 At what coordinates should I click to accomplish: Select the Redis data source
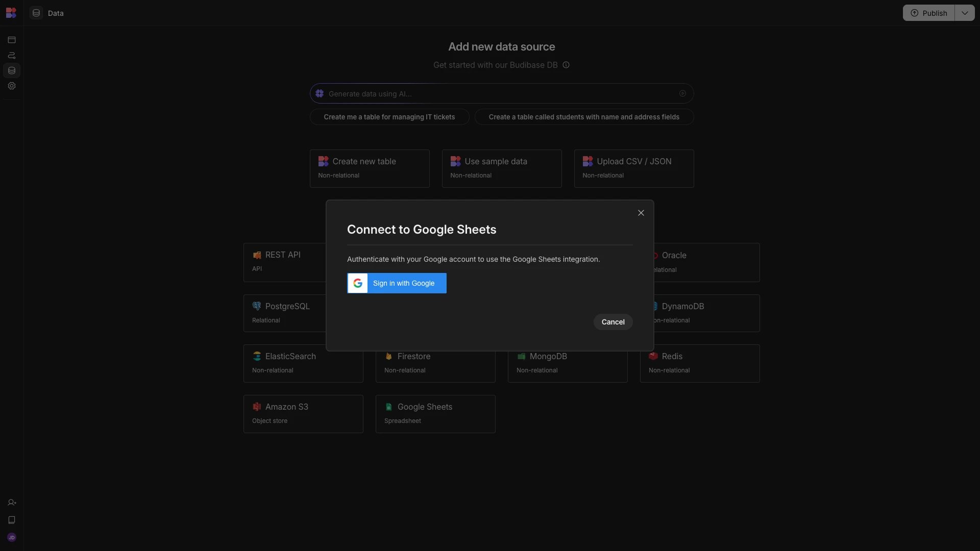pyautogui.click(x=700, y=363)
